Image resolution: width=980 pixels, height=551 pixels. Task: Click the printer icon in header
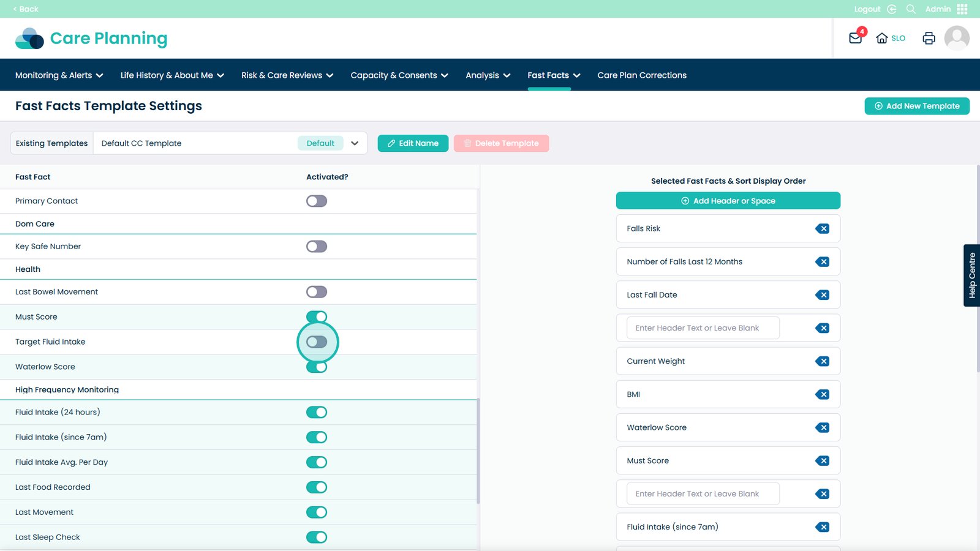(x=929, y=38)
